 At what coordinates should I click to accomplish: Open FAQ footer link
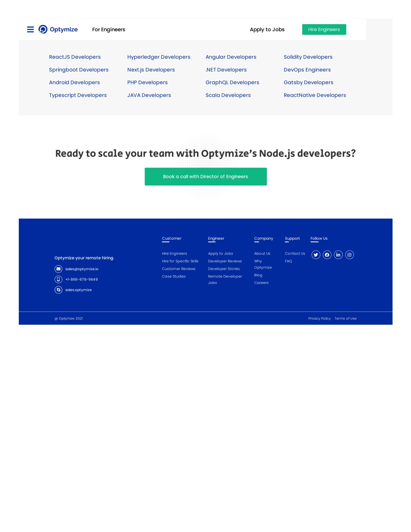point(289,261)
